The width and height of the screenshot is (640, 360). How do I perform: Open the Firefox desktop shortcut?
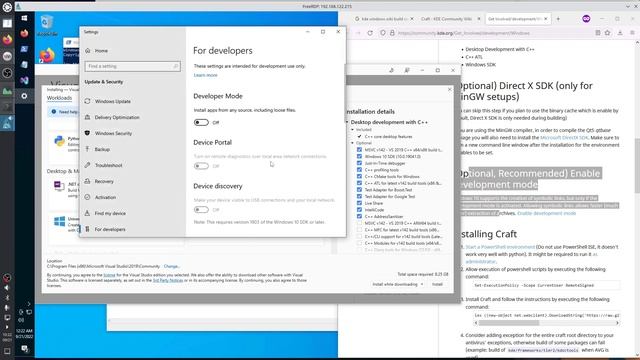[x=47, y=55]
